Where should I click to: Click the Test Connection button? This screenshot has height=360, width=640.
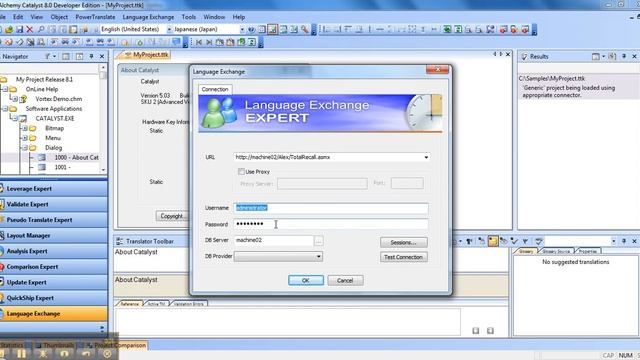click(x=404, y=257)
